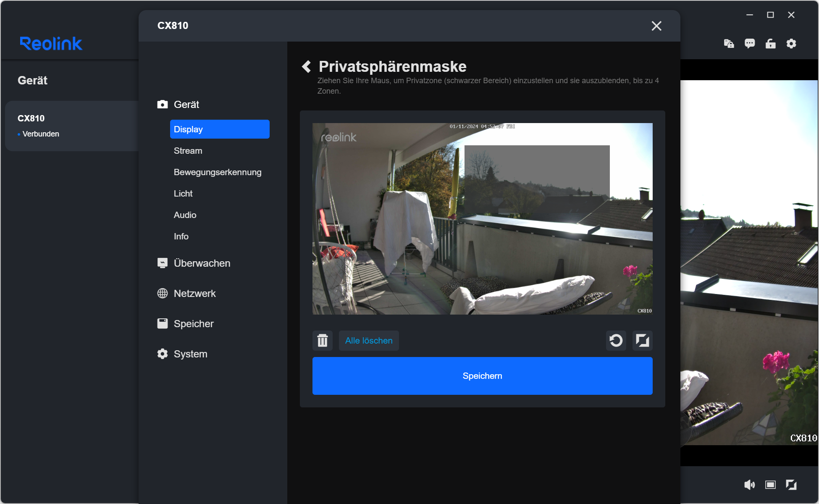Click the Alle löschen button

point(369,341)
